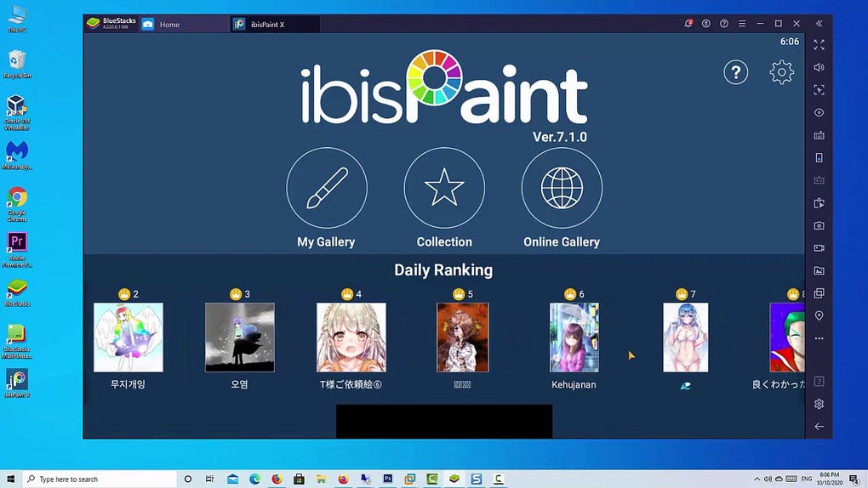Click the Install APK icon in sidebar
Screen dimensions: 868x488
(x=819, y=203)
